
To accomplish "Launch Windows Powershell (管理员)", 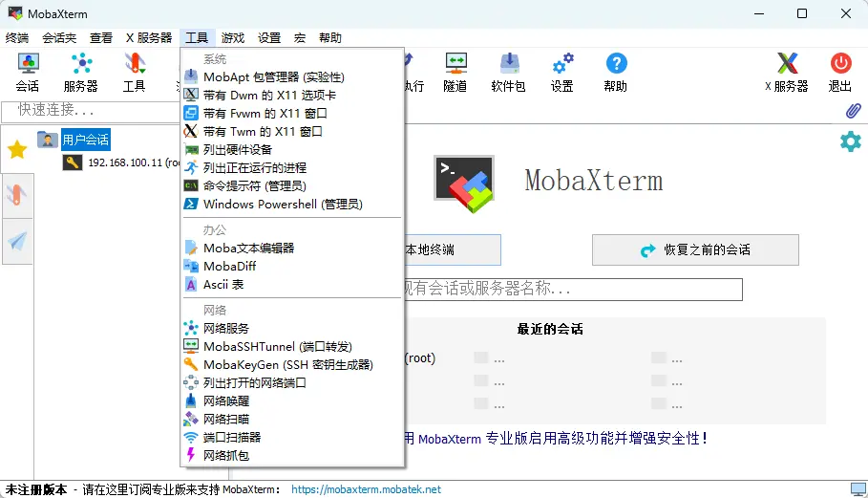I will (292, 205).
